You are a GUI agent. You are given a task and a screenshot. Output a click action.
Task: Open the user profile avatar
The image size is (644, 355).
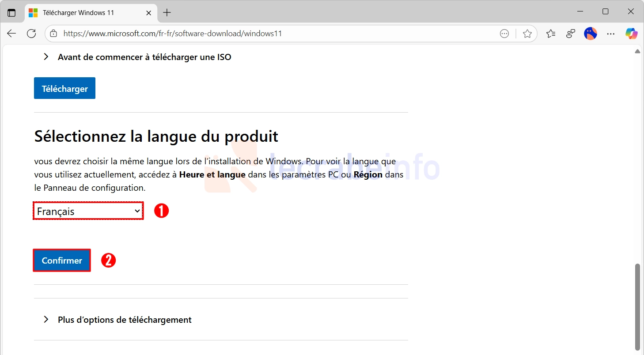(590, 34)
